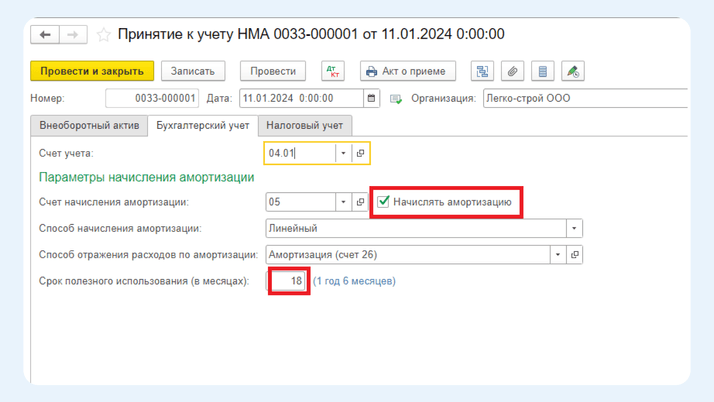Click the Дата field
Image resolution: width=714 pixels, height=402 pixels.
tap(301, 98)
